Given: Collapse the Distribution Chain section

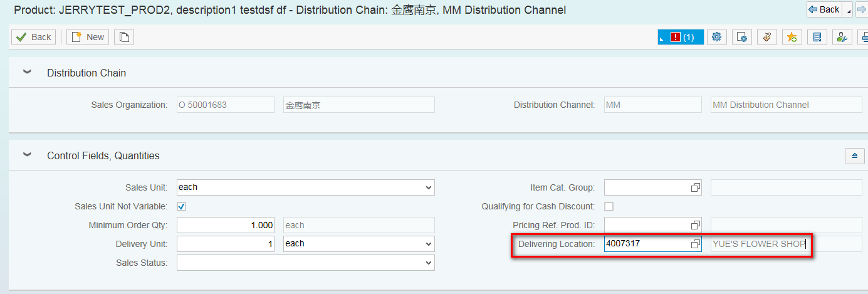Looking at the screenshot, I should pyautogui.click(x=27, y=72).
